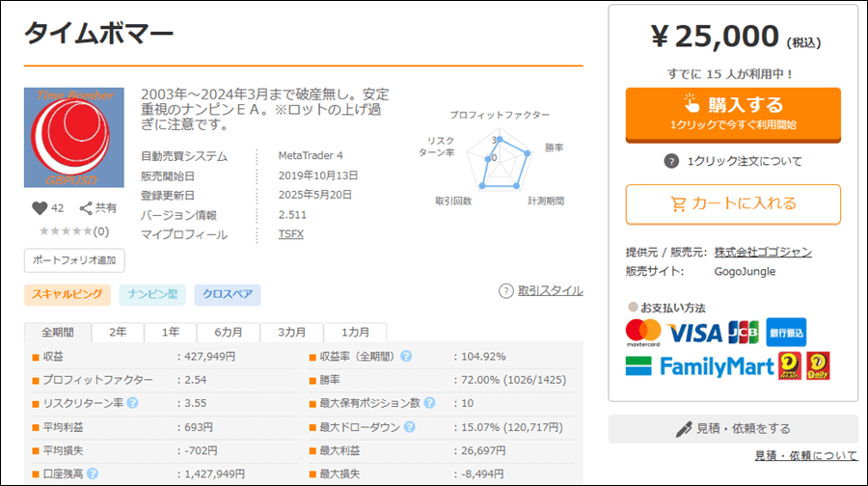This screenshot has height=486, width=868.
Task: Open the 株式会社ゴゴジャン link
Action: (763, 252)
